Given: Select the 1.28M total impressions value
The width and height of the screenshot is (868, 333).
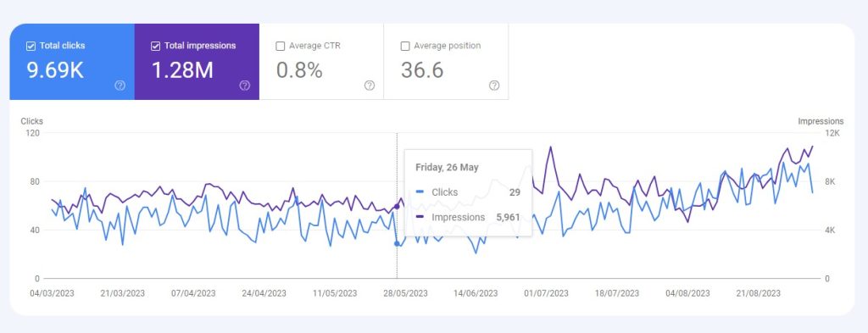Looking at the screenshot, I should pos(182,70).
